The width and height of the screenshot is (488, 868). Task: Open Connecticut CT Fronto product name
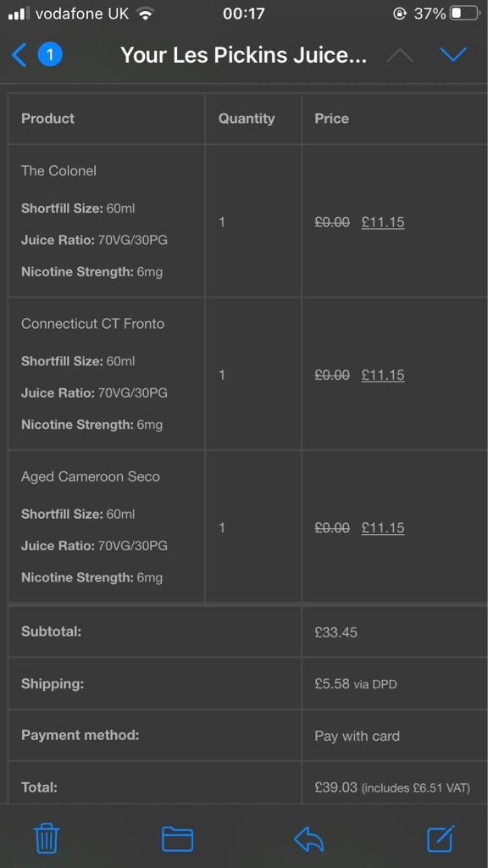coord(92,324)
